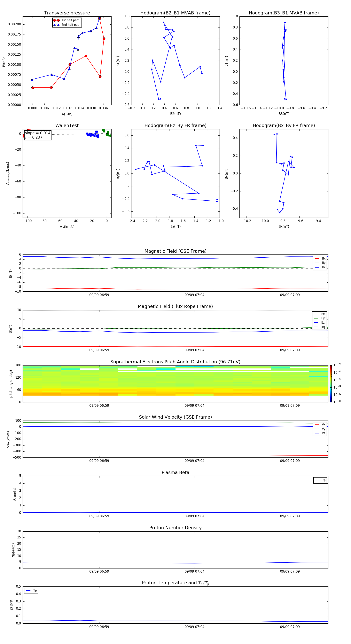
Task: Click the 'Vsw(km/s)' axis label
Action: (x=8, y=439)
